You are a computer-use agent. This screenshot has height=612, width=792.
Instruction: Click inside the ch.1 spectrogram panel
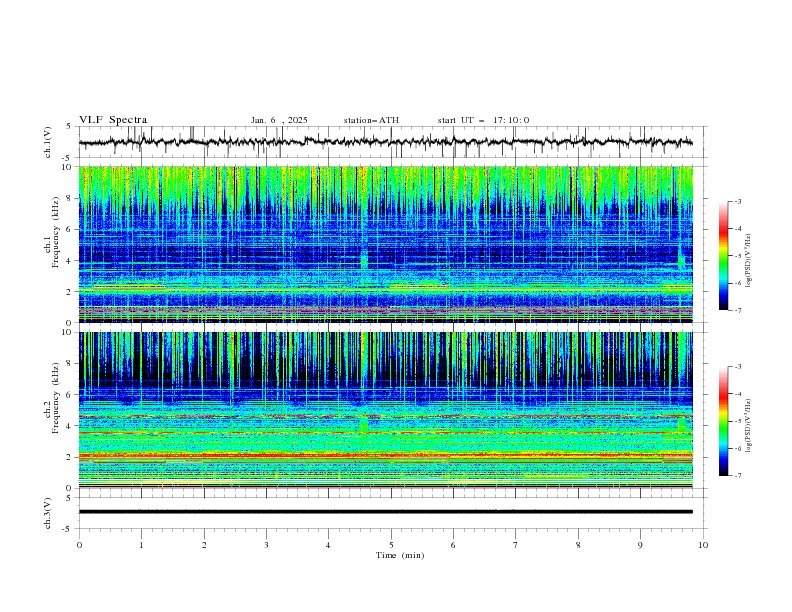tap(386, 244)
